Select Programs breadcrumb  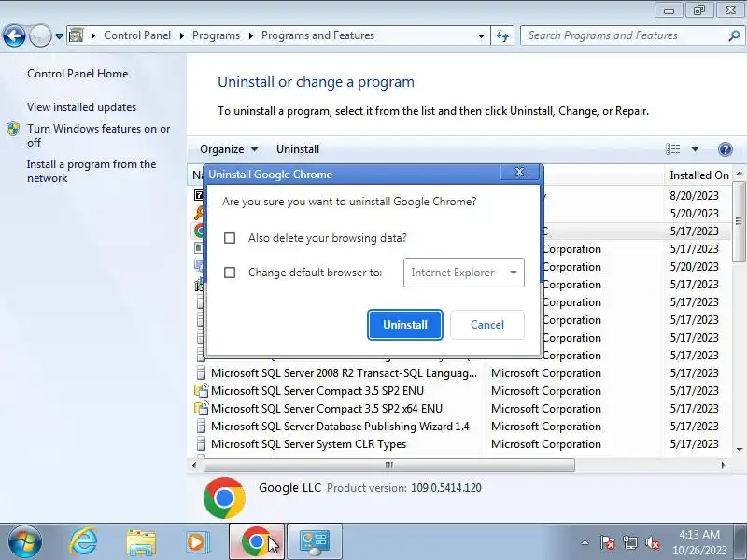coord(216,35)
